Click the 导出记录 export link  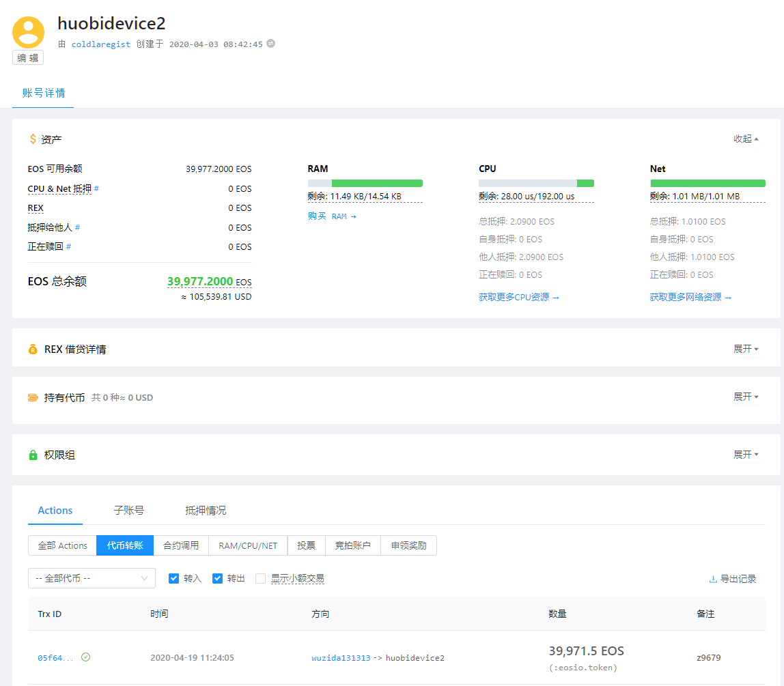pos(733,579)
